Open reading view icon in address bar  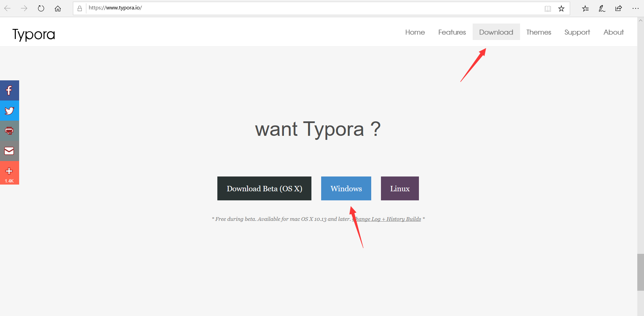[x=548, y=9]
